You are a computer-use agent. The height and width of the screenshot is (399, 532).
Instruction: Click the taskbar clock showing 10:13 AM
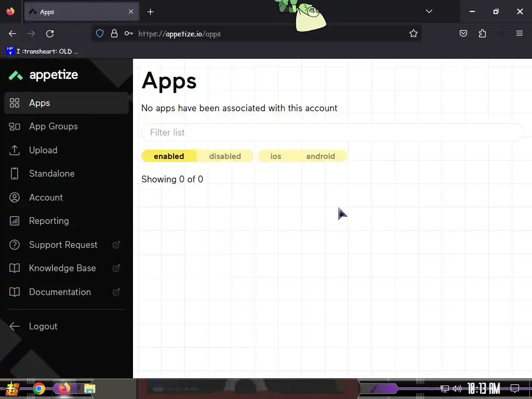coord(484,389)
